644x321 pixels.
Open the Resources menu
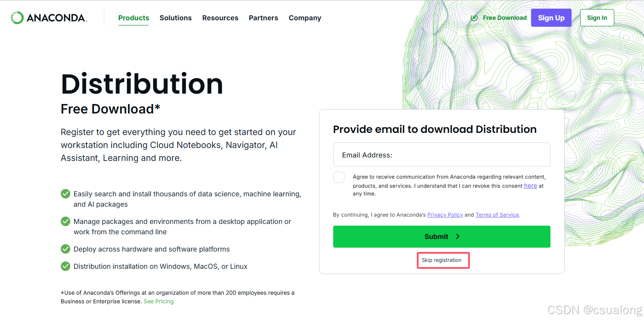point(220,18)
